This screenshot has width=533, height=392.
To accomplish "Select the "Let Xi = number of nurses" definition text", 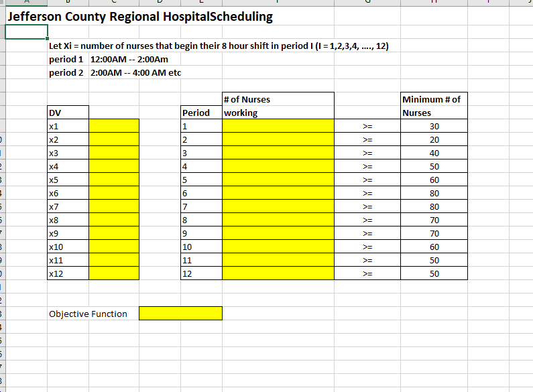I will point(219,46).
